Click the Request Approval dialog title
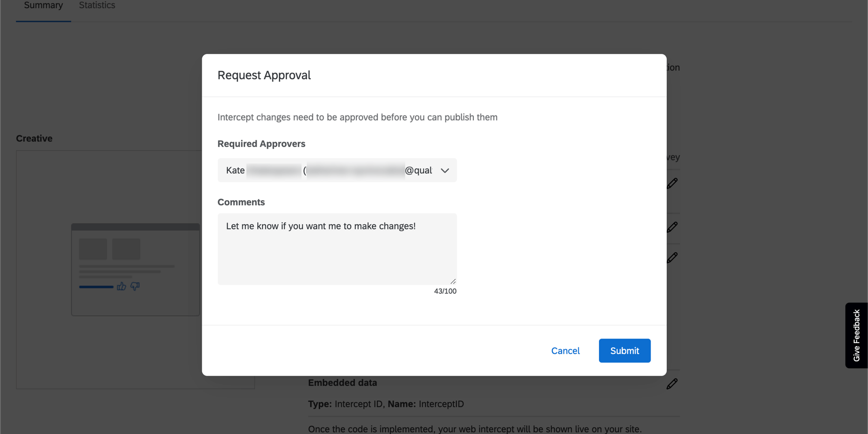This screenshot has width=868, height=434. 264,75
